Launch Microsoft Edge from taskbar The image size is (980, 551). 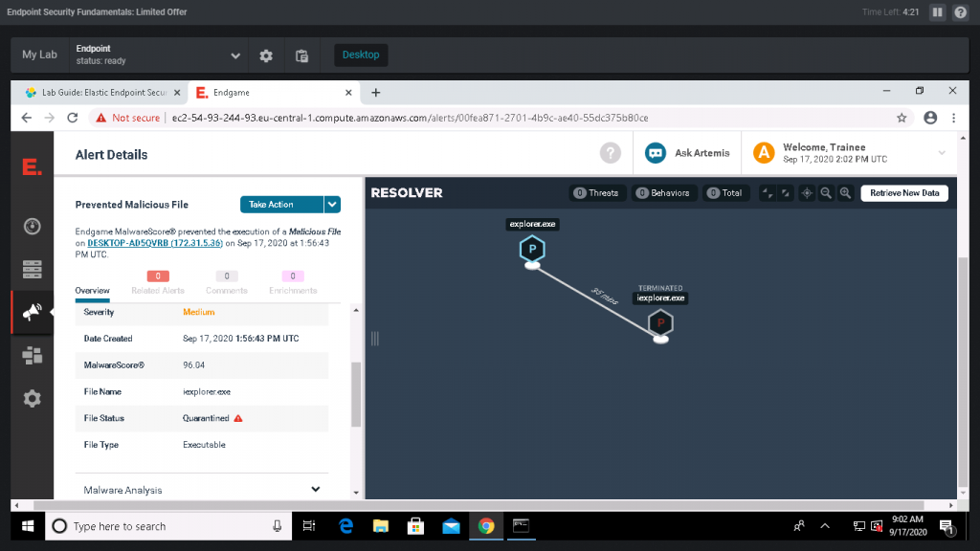click(x=345, y=526)
